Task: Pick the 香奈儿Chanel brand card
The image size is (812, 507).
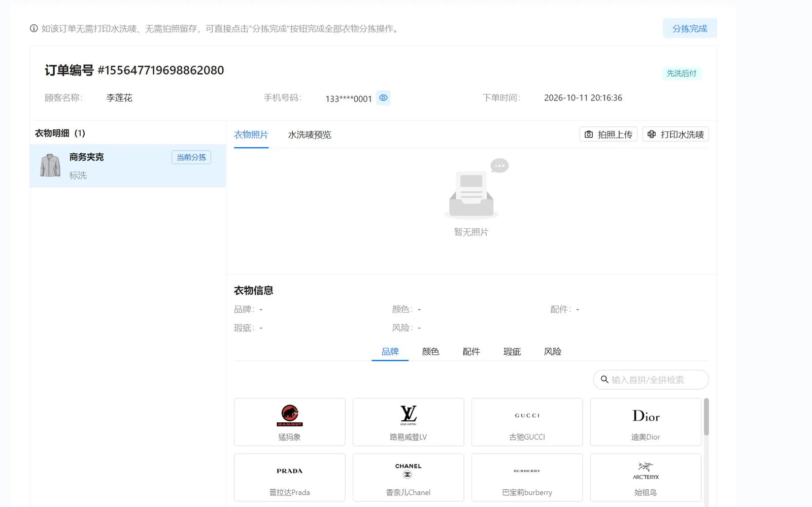Action: [x=409, y=478]
